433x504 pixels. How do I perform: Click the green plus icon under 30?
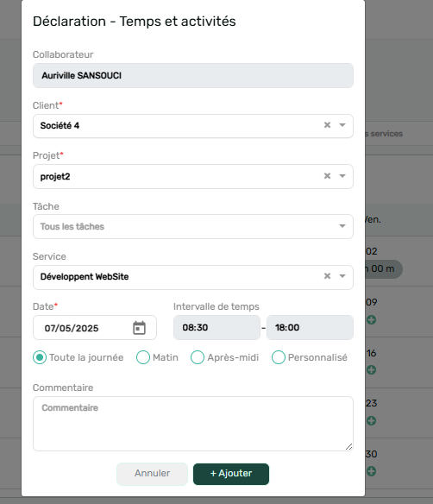[371, 471]
